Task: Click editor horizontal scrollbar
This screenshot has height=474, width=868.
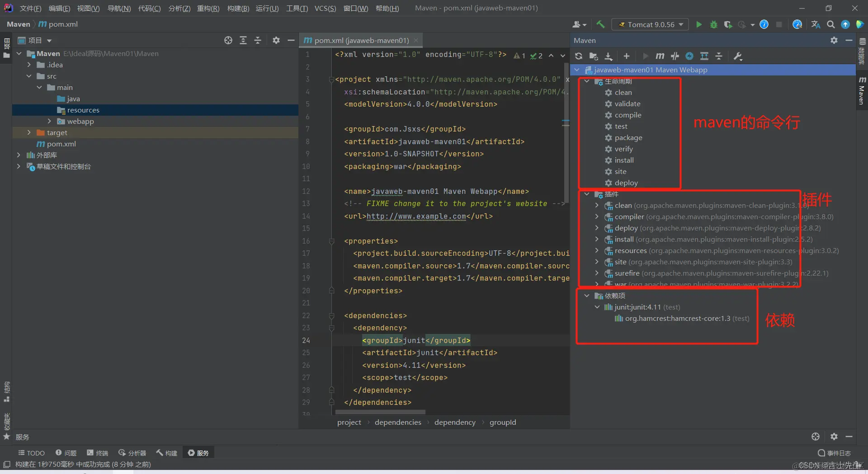Action: click(x=380, y=412)
